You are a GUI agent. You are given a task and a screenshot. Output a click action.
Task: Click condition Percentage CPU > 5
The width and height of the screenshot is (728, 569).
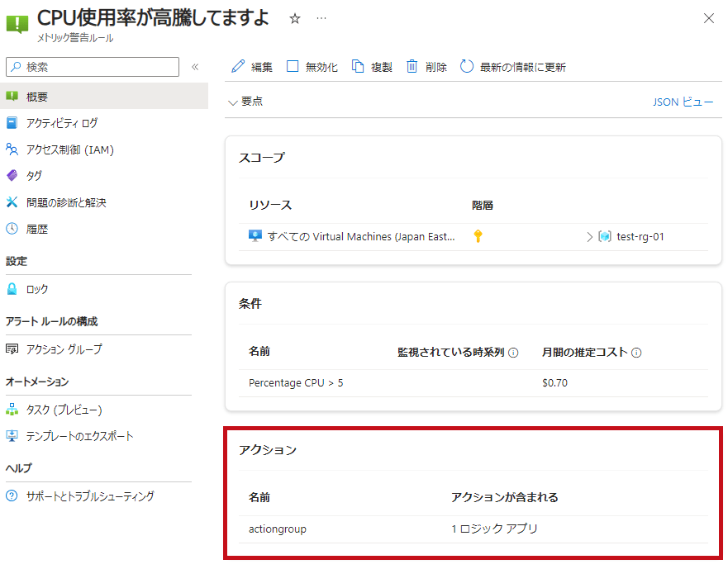(296, 383)
